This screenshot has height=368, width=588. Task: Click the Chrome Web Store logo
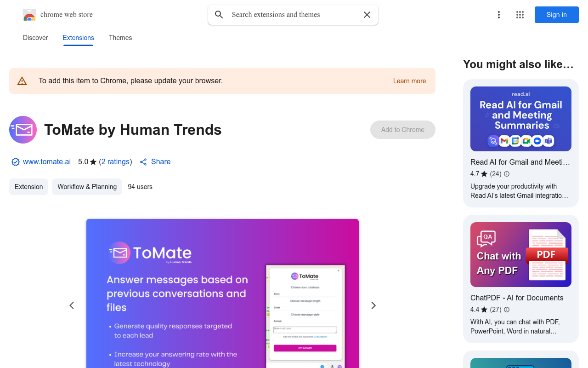tap(29, 15)
